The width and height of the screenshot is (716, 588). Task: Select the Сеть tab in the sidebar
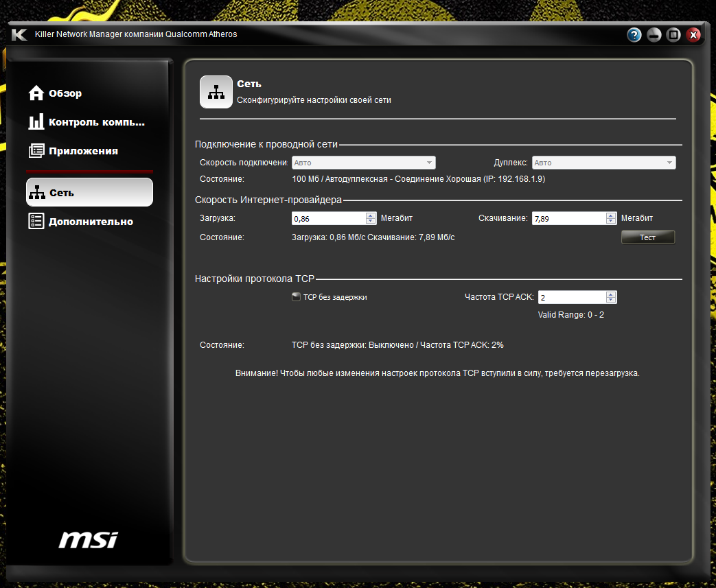pyautogui.click(x=89, y=193)
